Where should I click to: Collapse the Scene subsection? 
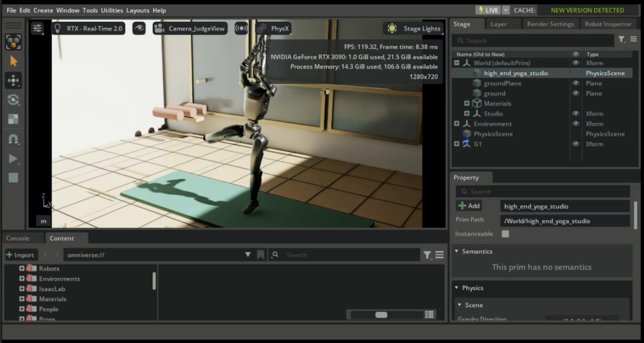coord(460,305)
